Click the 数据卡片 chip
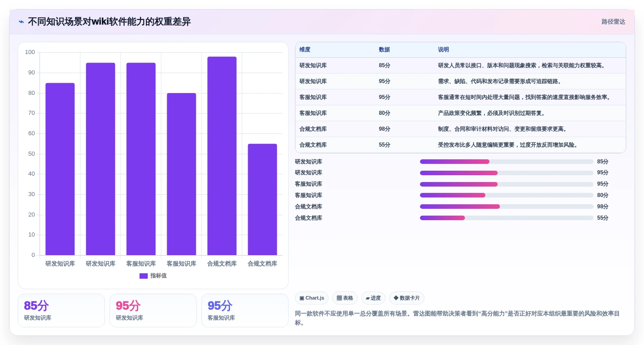 tap(407, 298)
